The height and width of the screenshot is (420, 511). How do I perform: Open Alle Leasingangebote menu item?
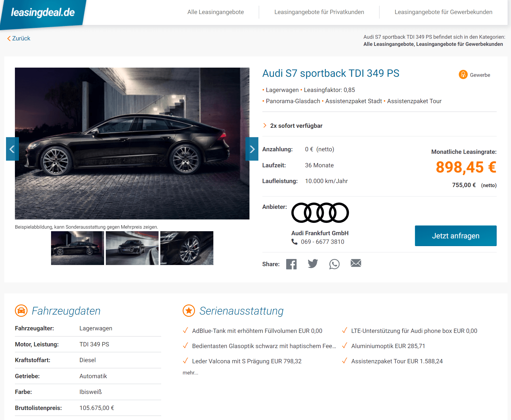point(216,12)
